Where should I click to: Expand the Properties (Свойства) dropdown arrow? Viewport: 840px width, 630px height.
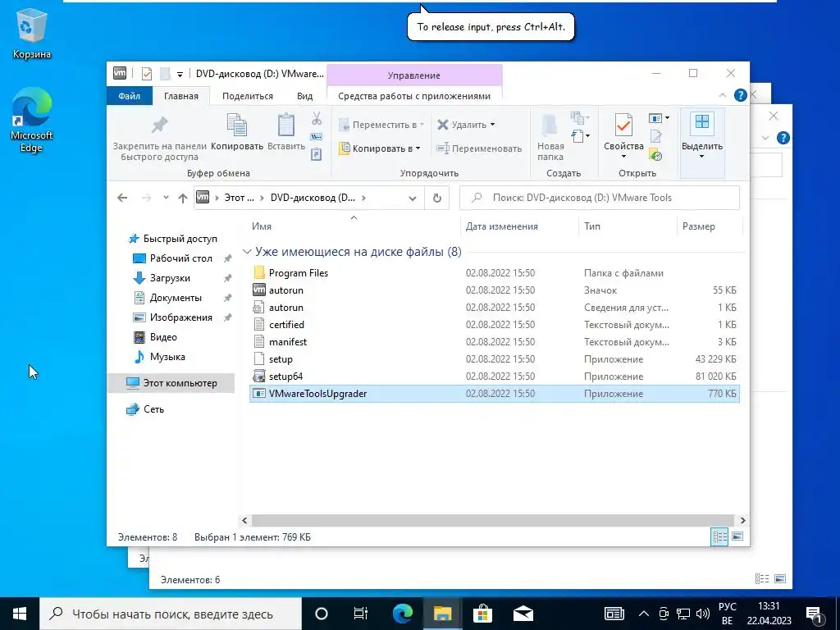(x=623, y=157)
